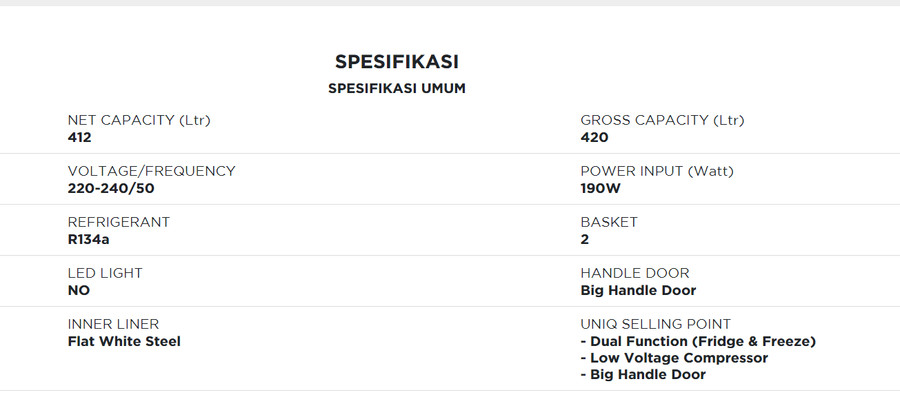This screenshot has width=900, height=397.
Task: Click the REFRIGERANT label
Action: click(119, 222)
